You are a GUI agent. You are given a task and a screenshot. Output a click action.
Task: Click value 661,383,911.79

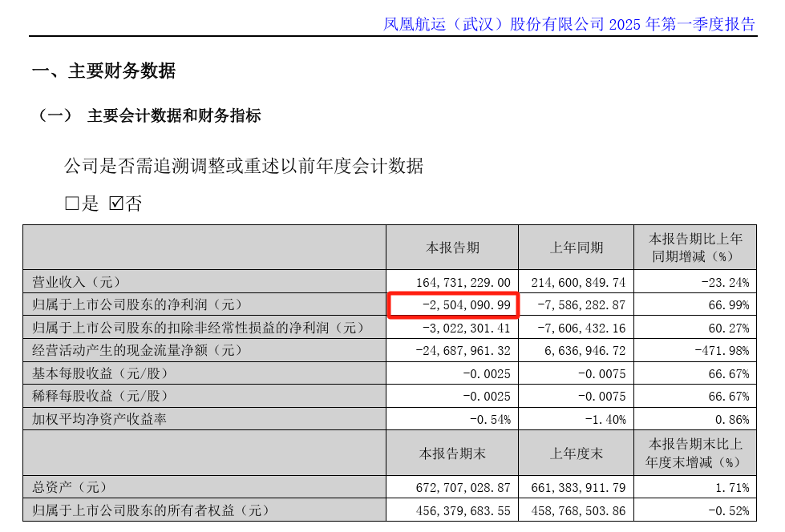pyautogui.click(x=578, y=487)
